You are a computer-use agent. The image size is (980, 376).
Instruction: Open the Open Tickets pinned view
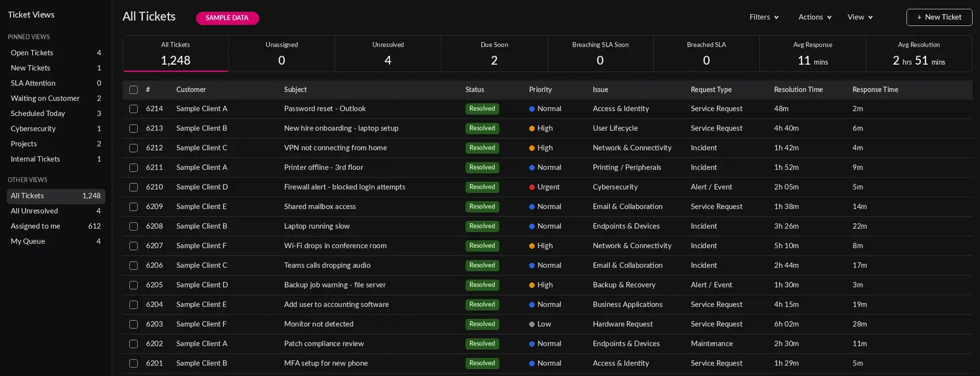[x=56, y=53]
